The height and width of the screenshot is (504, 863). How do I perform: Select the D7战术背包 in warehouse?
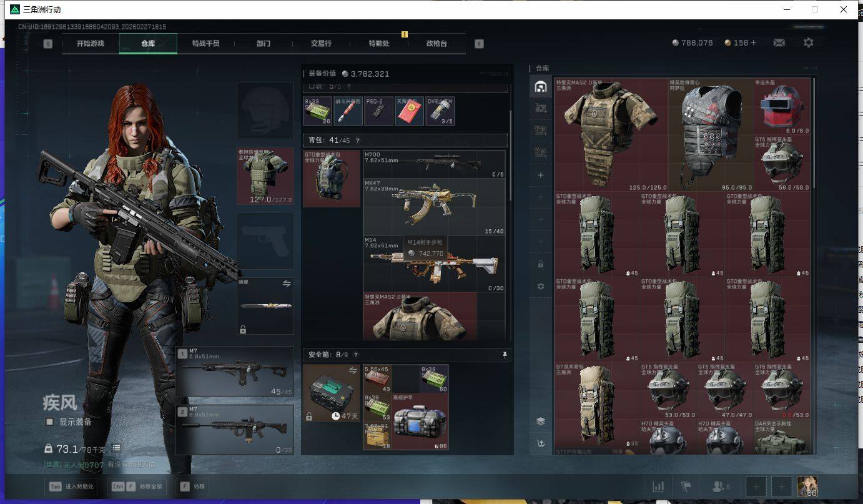(x=598, y=406)
